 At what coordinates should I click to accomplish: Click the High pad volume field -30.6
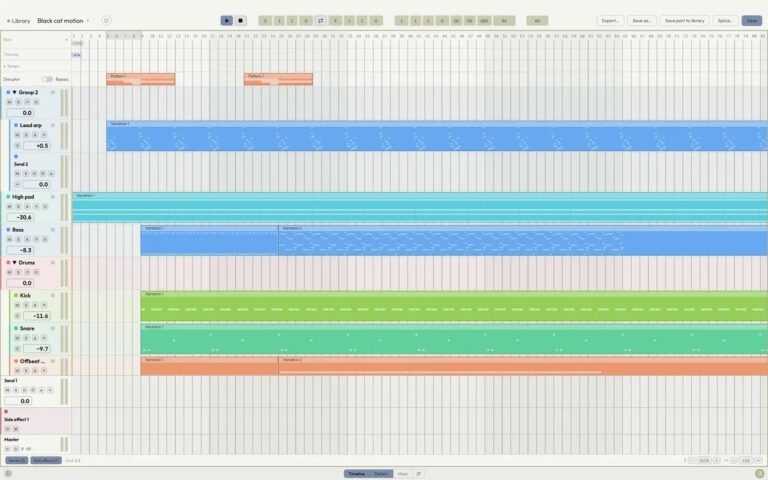20,217
